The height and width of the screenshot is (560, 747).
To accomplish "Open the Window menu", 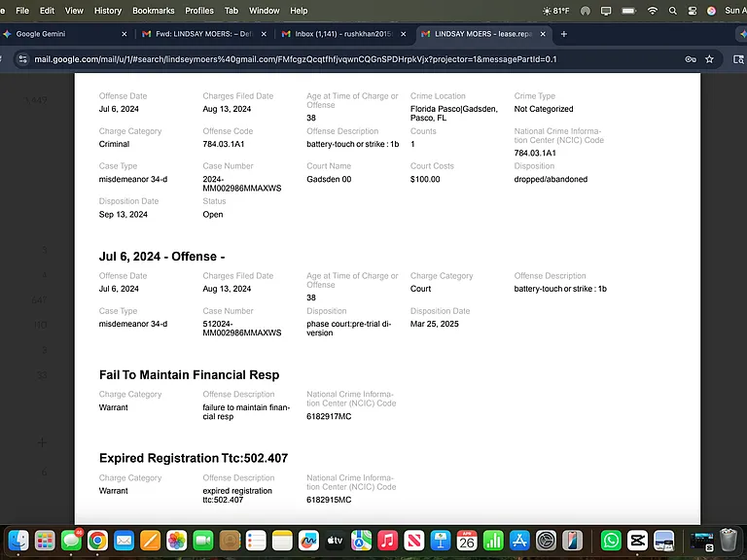I will (x=264, y=11).
